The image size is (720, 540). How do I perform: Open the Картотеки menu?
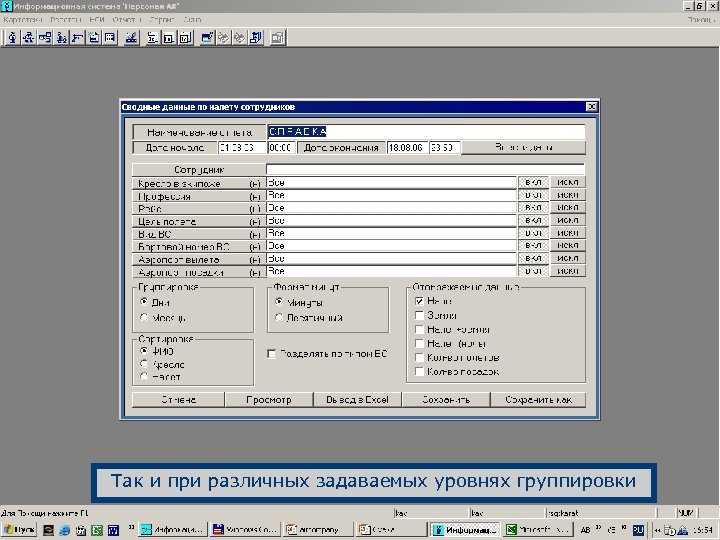coord(23,19)
